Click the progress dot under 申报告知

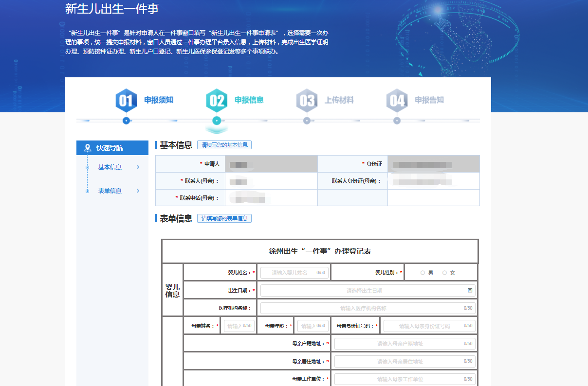[x=397, y=121]
